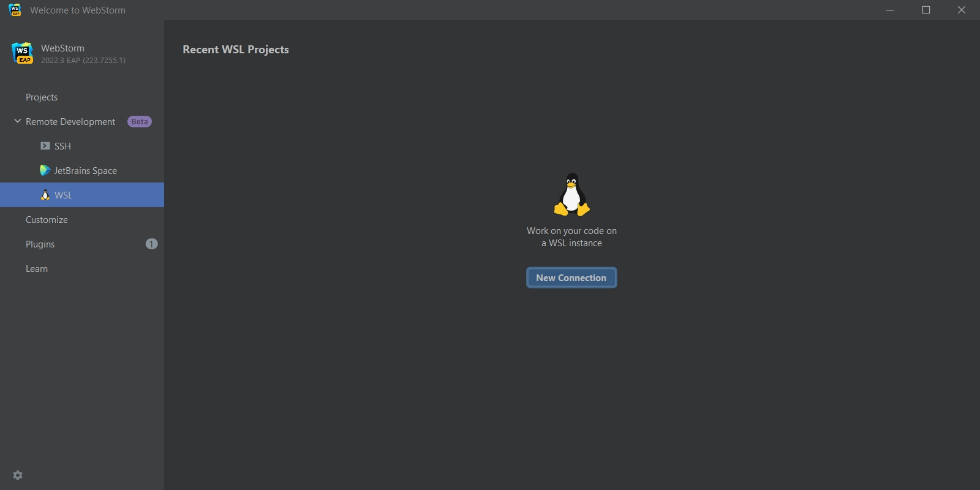Screen dimensions: 980x490
Task: Click the Beta badge
Action: (x=140, y=121)
